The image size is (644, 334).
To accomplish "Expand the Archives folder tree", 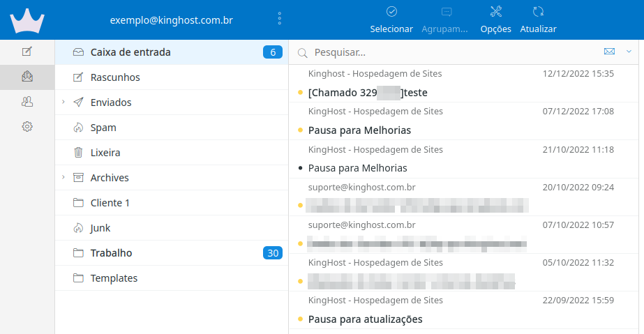I will pos(63,178).
